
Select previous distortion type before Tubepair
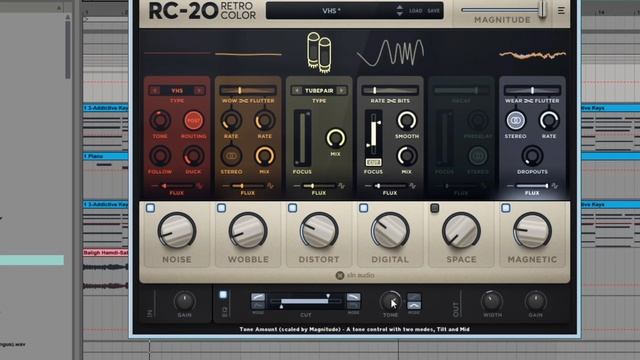click(x=297, y=91)
